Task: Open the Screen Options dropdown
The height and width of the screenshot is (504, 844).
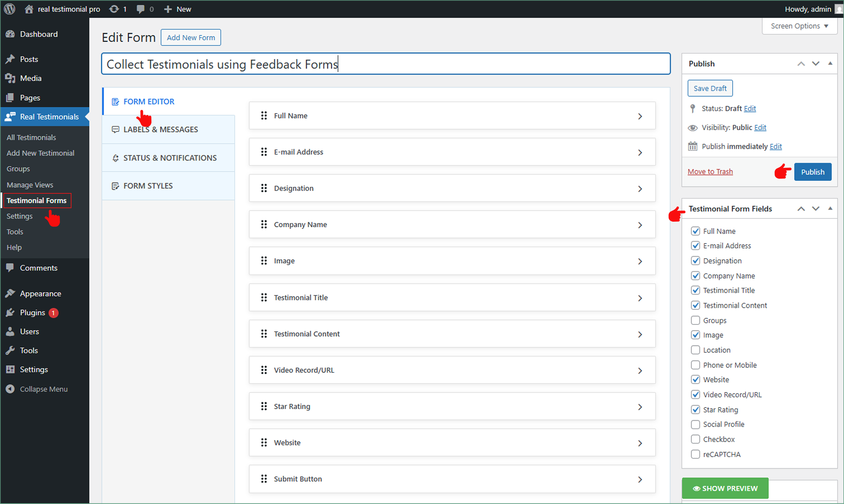Action: pos(799,26)
